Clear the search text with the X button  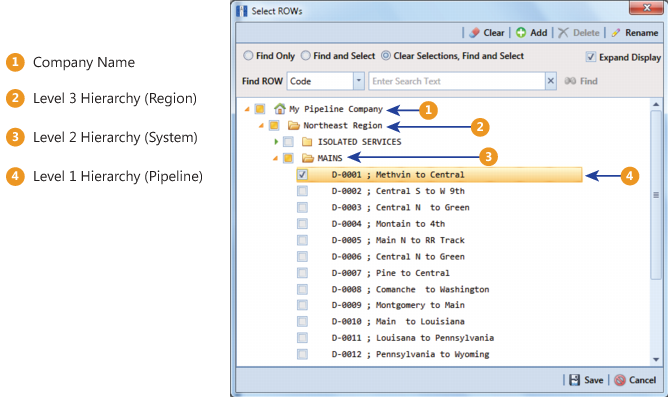551,81
